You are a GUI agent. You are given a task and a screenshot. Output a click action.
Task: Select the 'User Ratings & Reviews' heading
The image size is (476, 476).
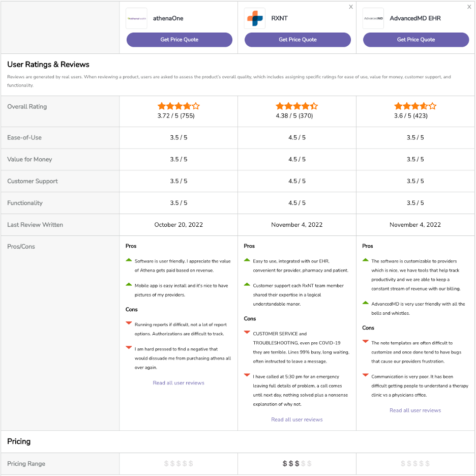[x=48, y=65]
